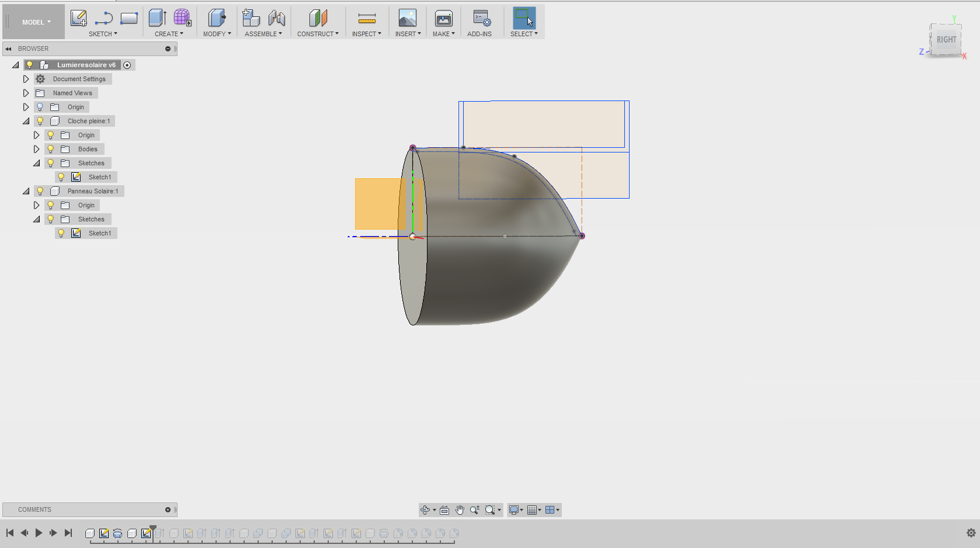This screenshot has width=980, height=548.
Task: Step timeline forward one feature
Action: [53, 533]
